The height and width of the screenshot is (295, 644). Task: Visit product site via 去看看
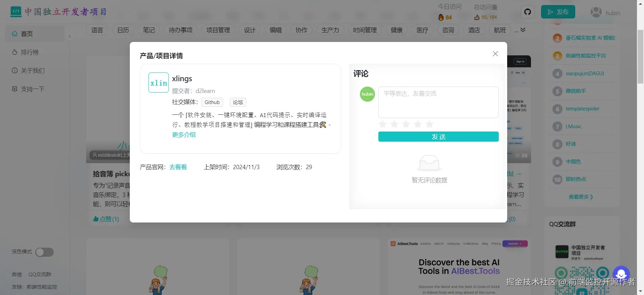tap(178, 167)
